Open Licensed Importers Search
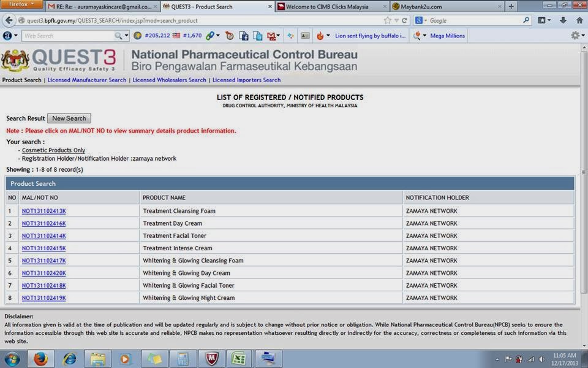Image resolution: width=588 pixels, height=368 pixels. pos(246,80)
